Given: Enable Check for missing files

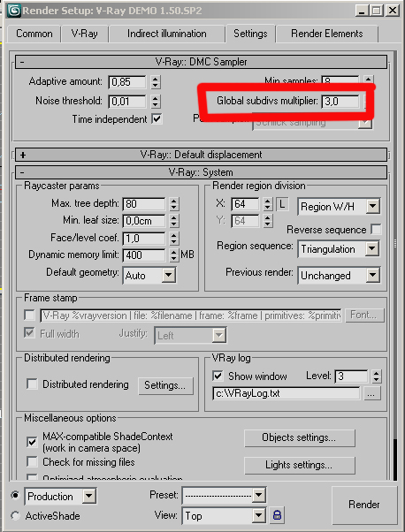Looking at the screenshot, I should (32, 462).
